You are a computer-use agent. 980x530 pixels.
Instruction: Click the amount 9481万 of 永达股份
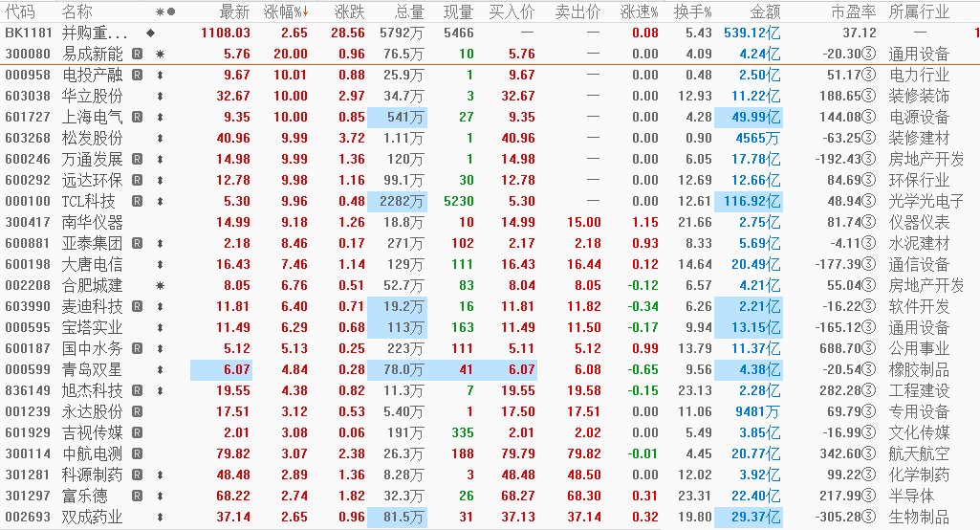(757, 411)
